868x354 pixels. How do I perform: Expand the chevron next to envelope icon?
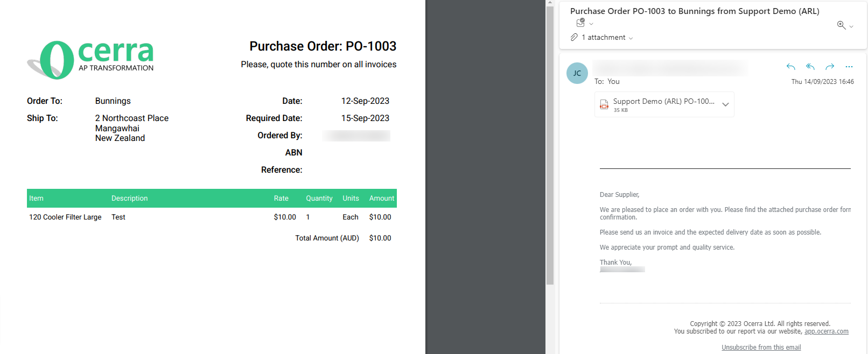pyautogui.click(x=591, y=24)
